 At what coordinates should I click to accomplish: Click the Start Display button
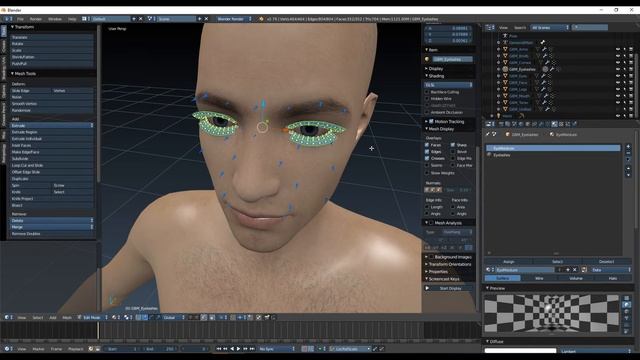click(x=450, y=288)
